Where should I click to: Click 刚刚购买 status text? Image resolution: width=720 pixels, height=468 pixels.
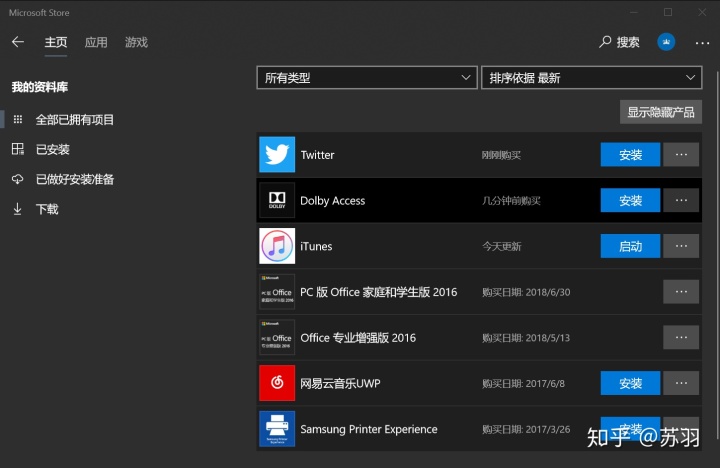[x=501, y=155]
